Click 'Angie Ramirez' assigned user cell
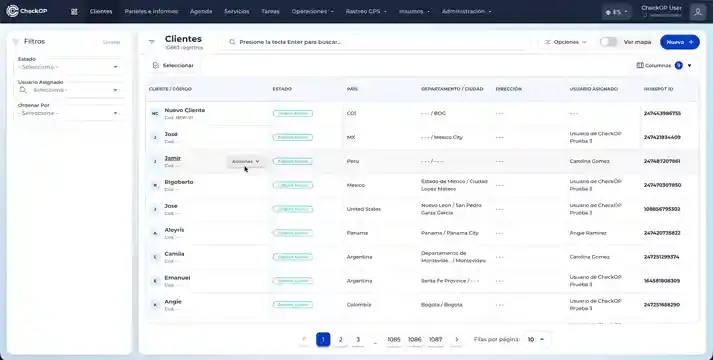The width and height of the screenshot is (713, 360). pos(588,233)
